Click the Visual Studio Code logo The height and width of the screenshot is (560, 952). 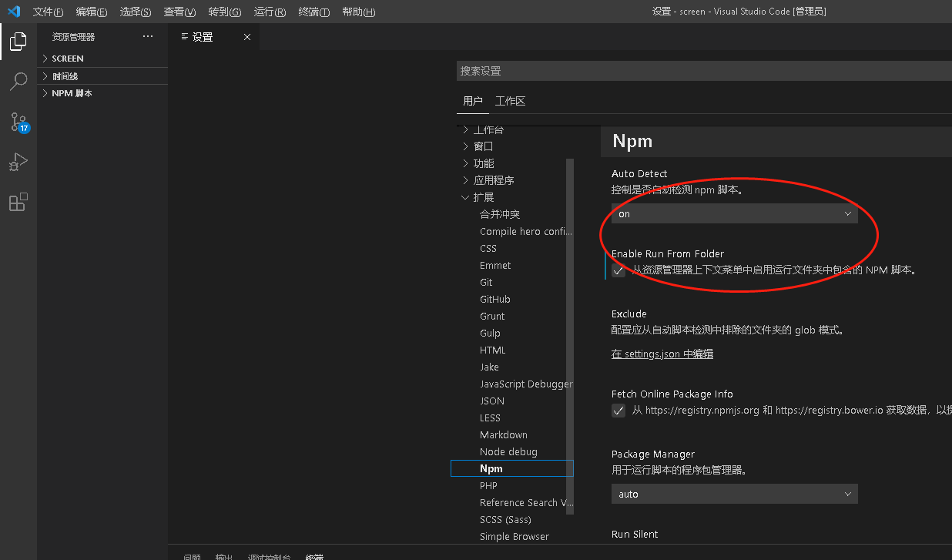[x=12, y=12]
